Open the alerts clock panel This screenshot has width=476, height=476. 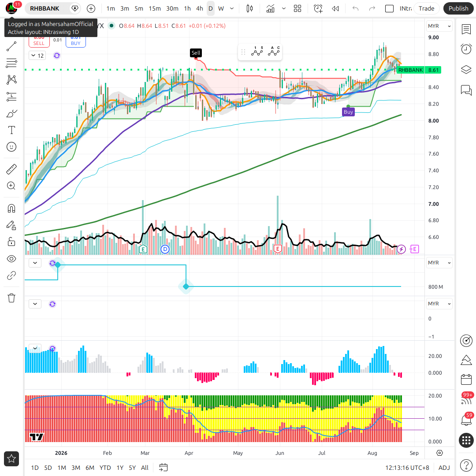pos(466,49)
